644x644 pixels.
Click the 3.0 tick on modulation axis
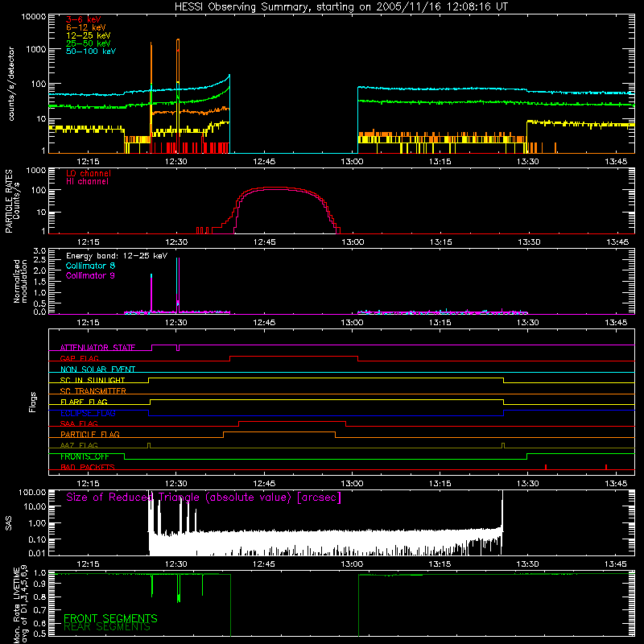(39, 251)
